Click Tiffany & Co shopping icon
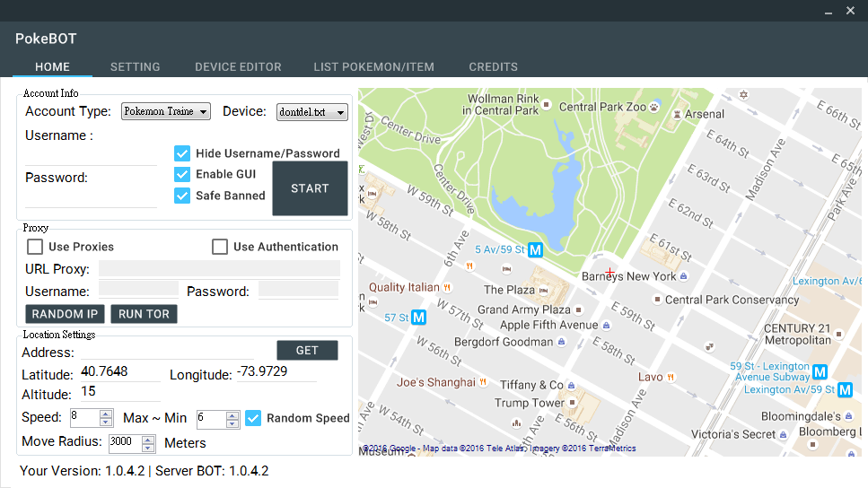Viewport: 868px width, 488px height. click(571, 385)
